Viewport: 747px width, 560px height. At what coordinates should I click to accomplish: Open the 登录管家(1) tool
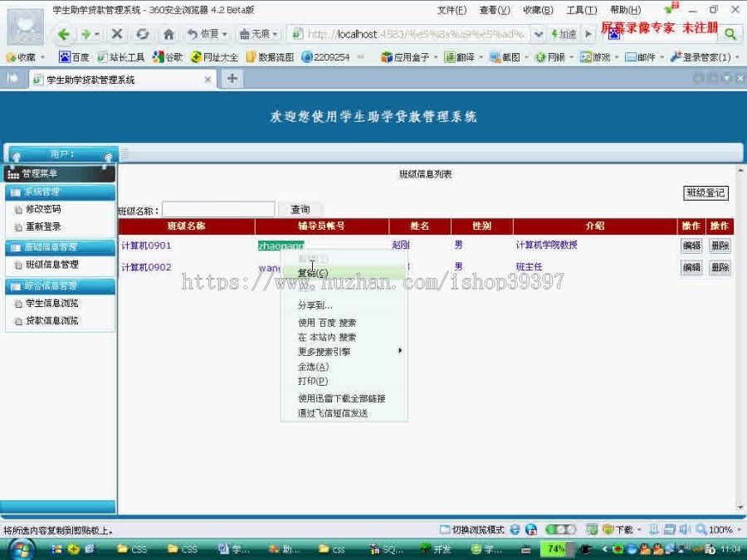[x=704, y=57]
